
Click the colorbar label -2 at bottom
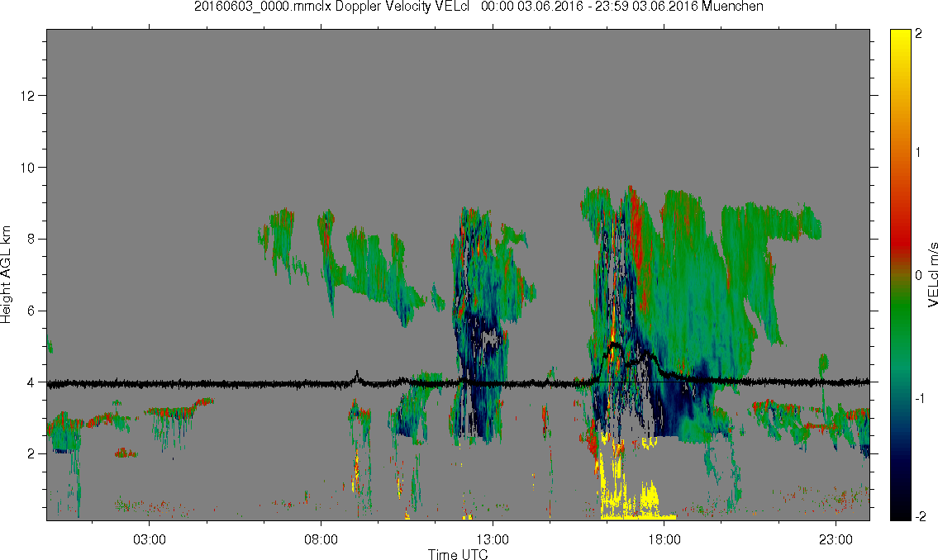[920, 515]
